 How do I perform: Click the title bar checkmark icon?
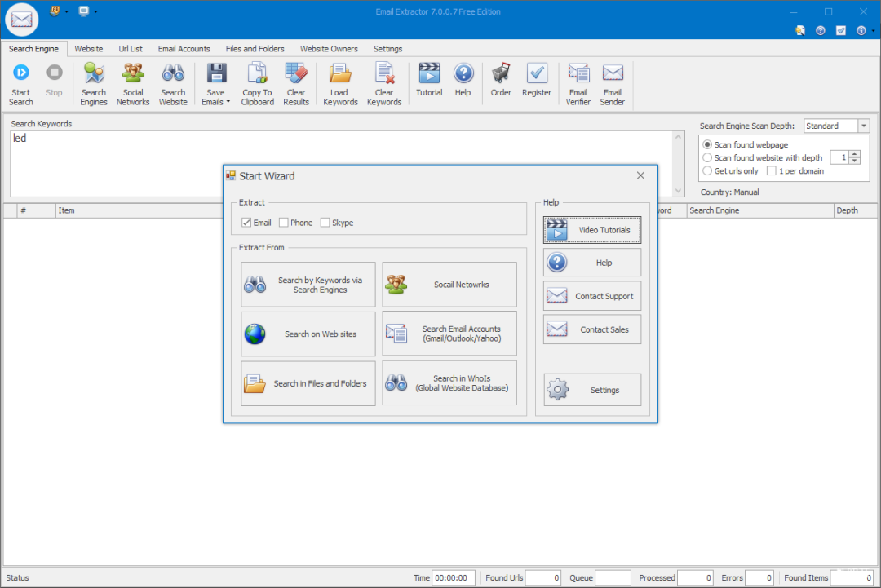[x=840, y=30]
